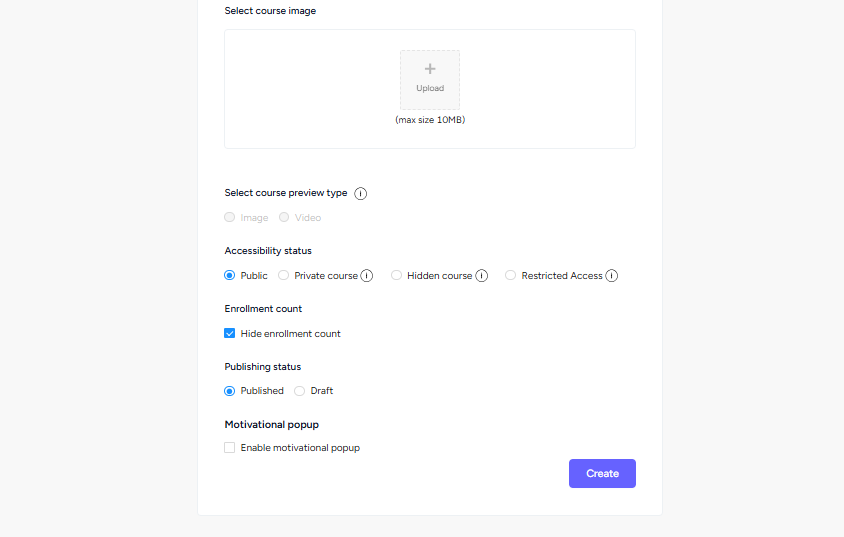Choose the Public accessibility radio button

pos(230,275)
